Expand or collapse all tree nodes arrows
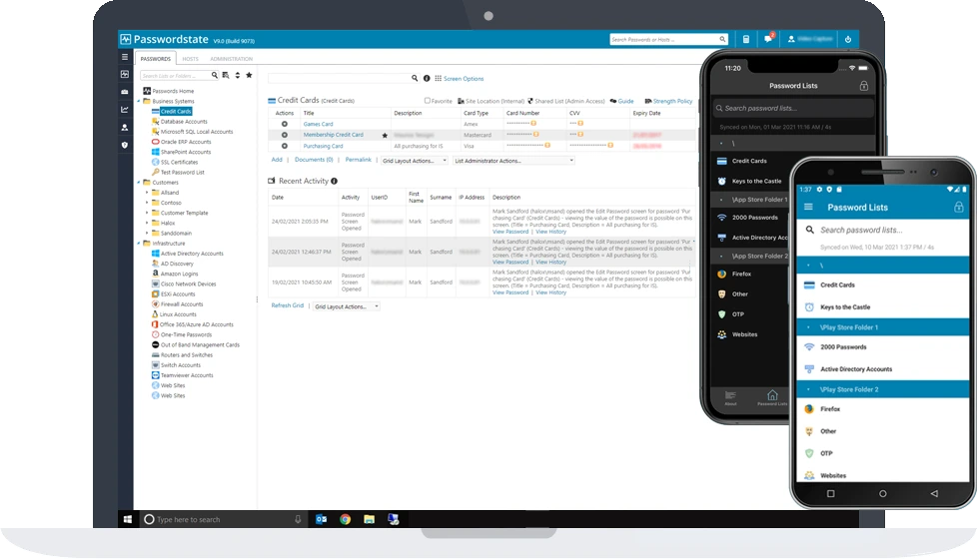The width and height of the screenshot is (977, 560). tap(238, 76)
